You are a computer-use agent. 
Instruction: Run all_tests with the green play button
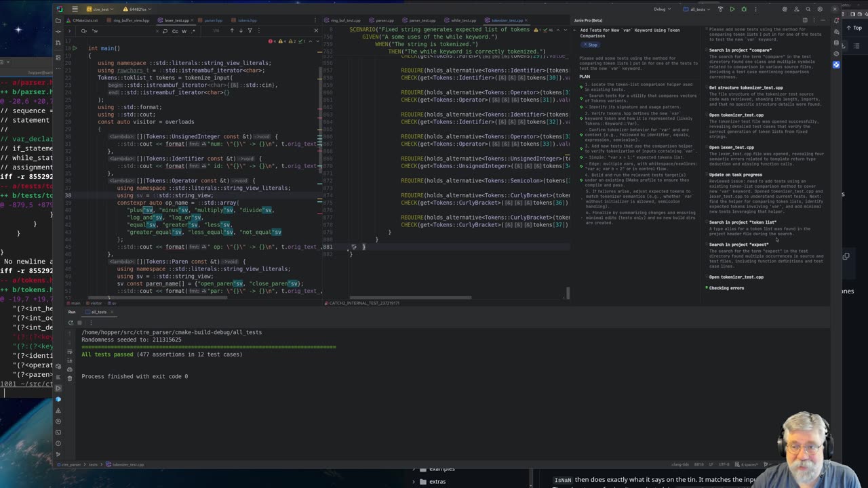(732, 9)
